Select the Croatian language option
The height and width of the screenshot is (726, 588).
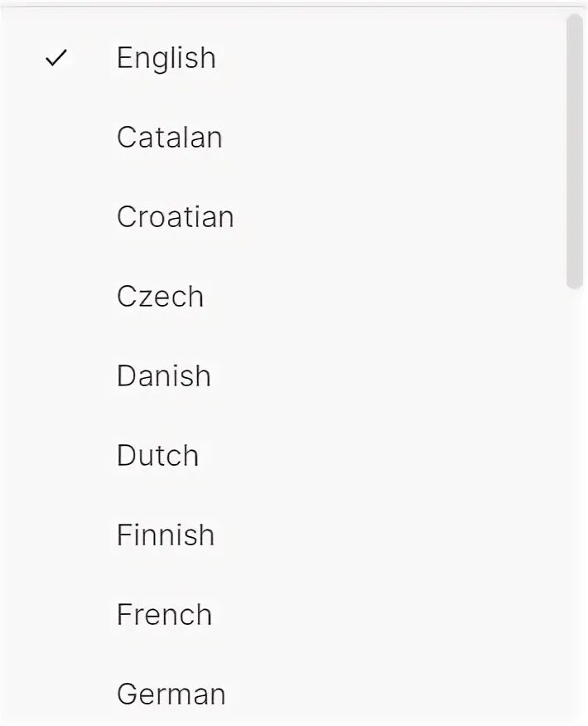[x=175, y=217]
